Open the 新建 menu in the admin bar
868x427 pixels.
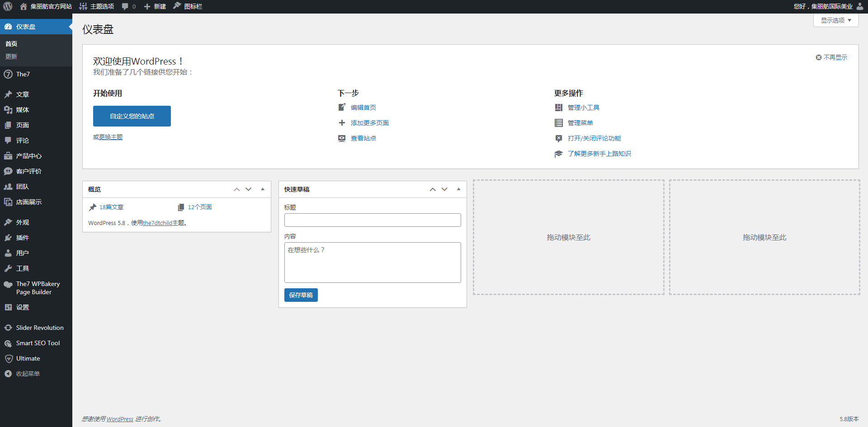click(155, 6)
